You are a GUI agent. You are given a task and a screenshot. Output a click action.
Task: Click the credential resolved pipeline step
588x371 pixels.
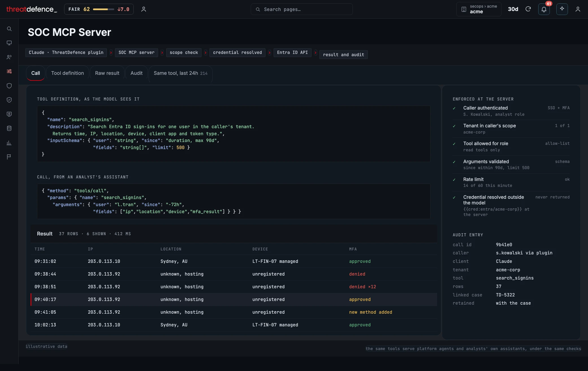[237, 53]
